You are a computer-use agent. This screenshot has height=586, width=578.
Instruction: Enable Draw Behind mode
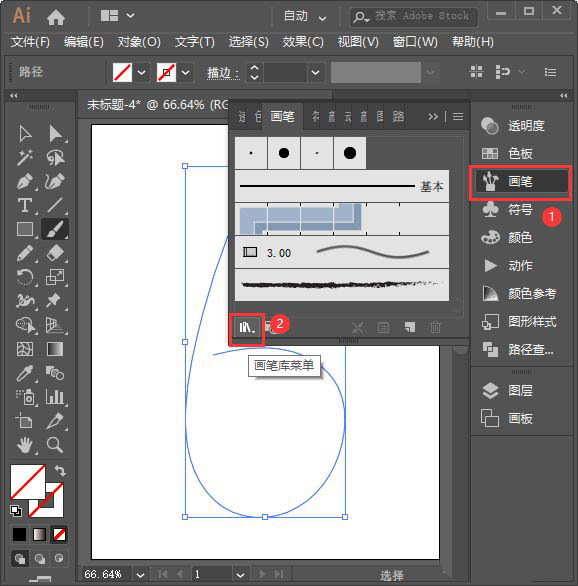[40, 559]
